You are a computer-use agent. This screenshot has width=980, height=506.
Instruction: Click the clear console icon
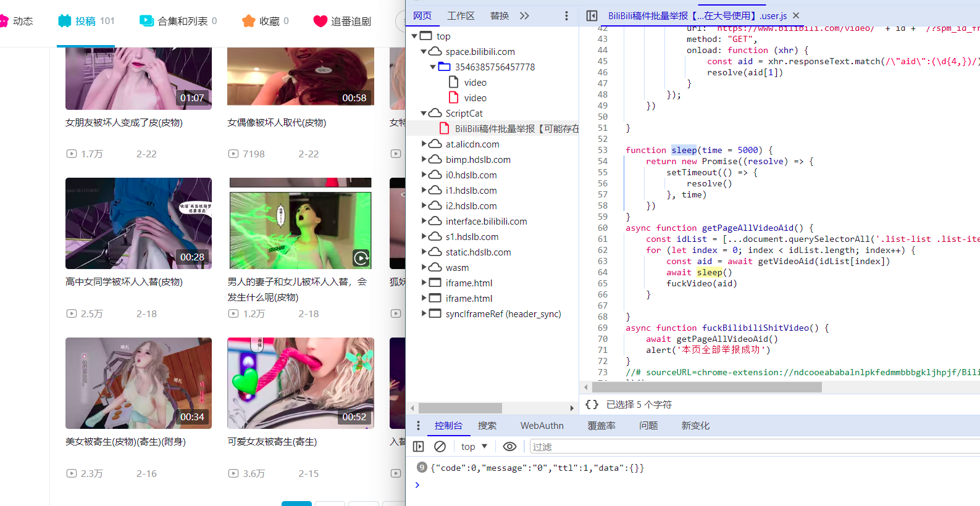440,446
